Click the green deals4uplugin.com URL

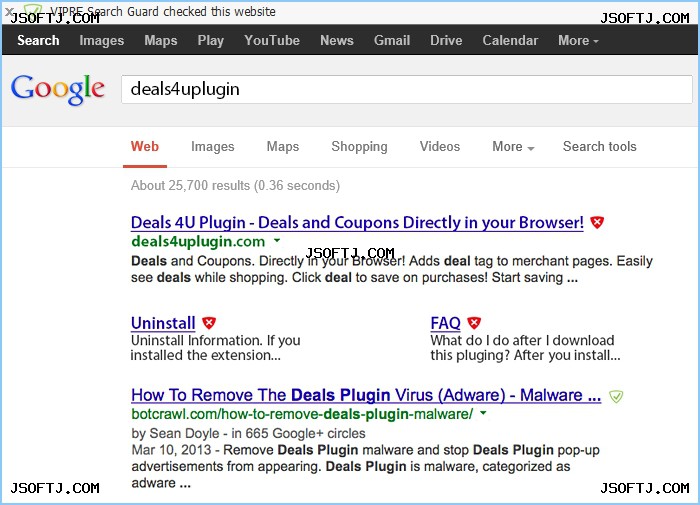tap(198, 242)
